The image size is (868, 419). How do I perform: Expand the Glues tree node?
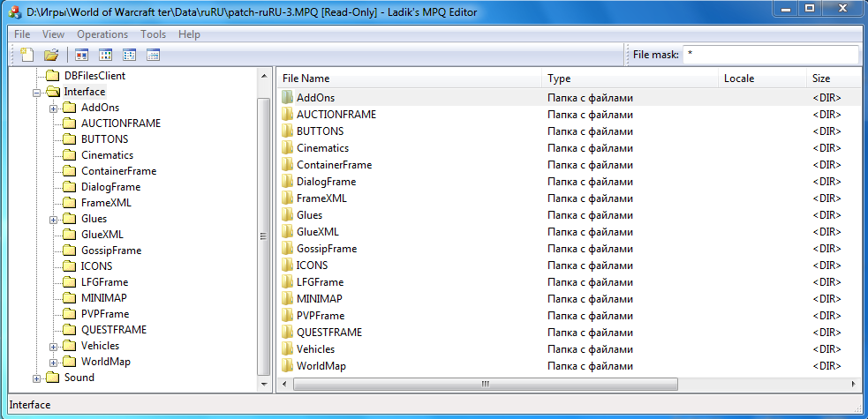click(x=54, y=220)
